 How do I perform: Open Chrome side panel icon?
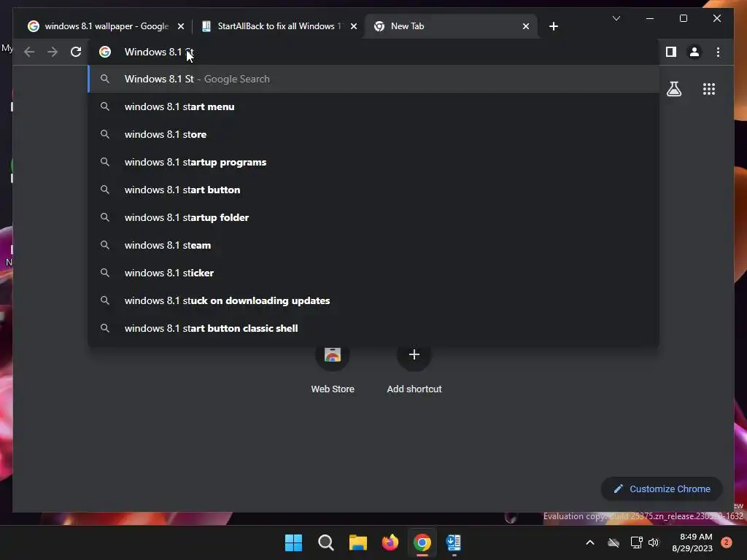(x=671, y=52)
